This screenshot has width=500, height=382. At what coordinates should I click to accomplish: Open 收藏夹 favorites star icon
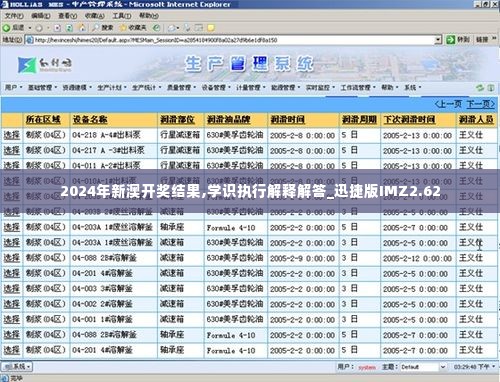coord(123,28)
